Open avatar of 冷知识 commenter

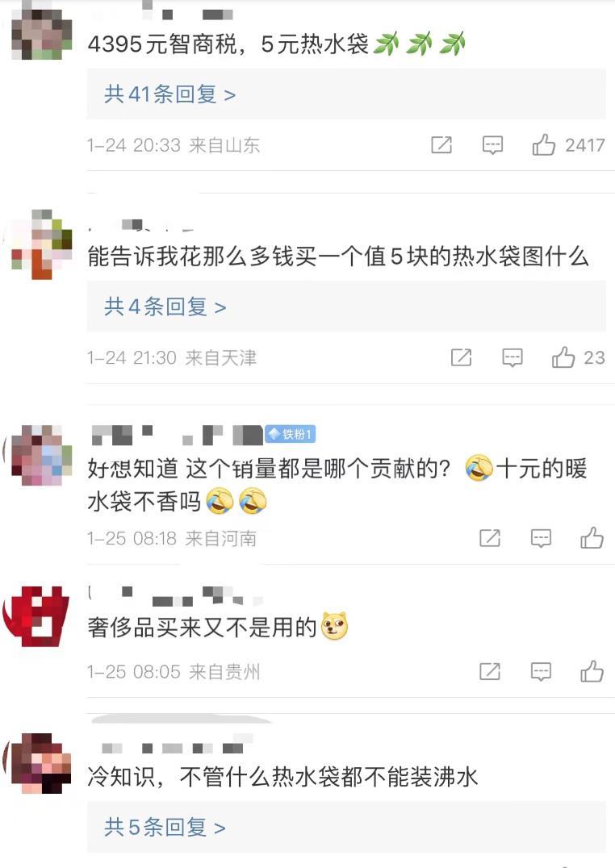pyautogui.click(x=39, y=763)
